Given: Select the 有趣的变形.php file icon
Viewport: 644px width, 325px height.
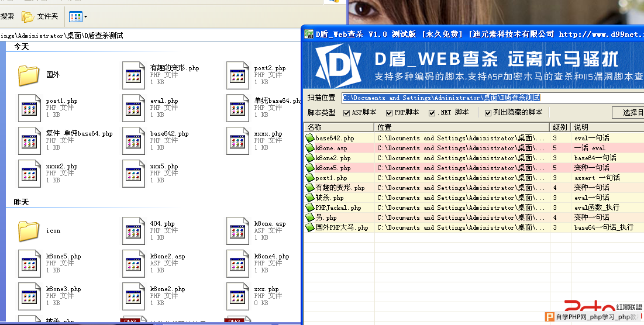Looking at the screenshot, I should point(133,75).
